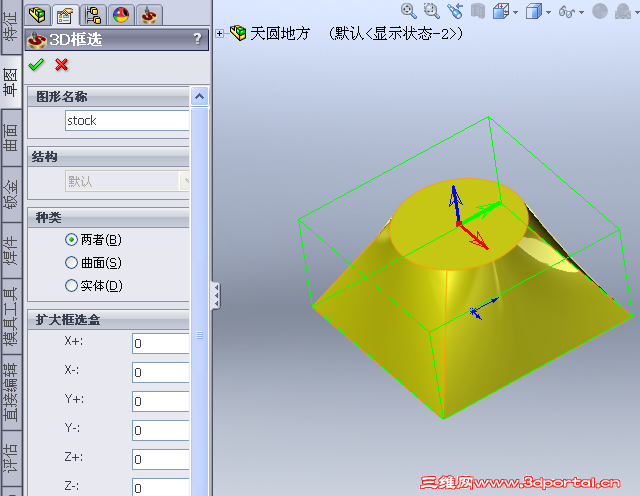Click the 天圆地方 tree item label
Viewport: 640px width, 496px height.
tap(280, 33)
